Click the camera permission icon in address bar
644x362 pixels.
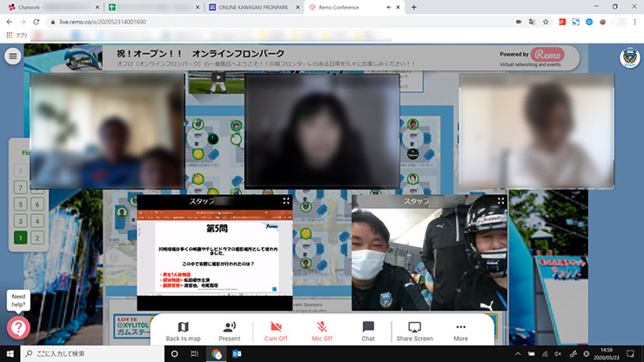519,22
